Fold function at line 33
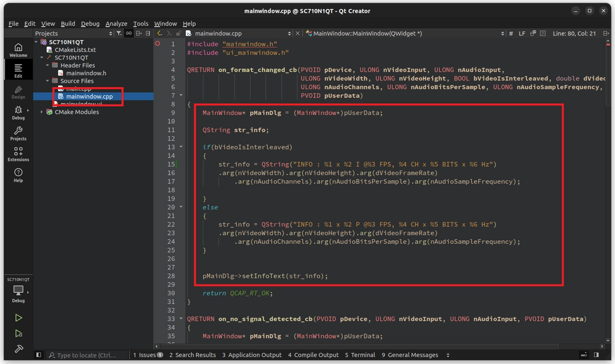615x364 pixels. point(181,318)
